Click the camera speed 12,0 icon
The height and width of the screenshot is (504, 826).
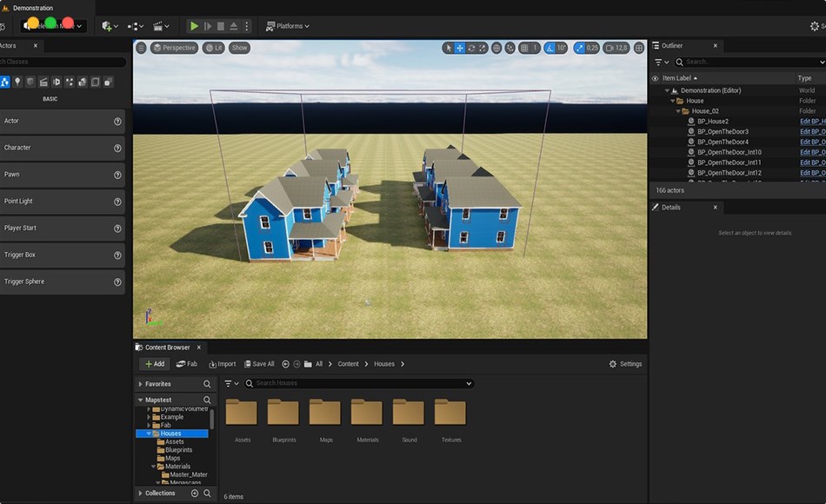pos(616,48)
